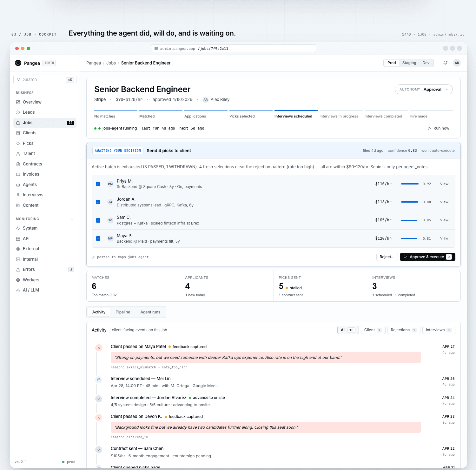Open the AR user avatar menu
This screenshot has height=470, width=476.
[457, 63]
